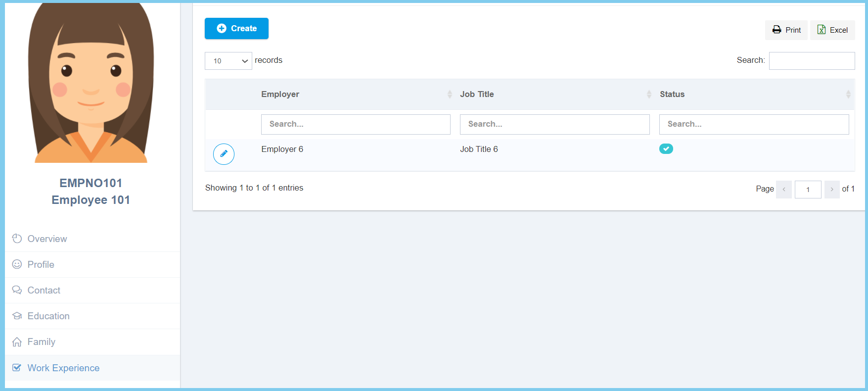The image size is (868, 391).
Task: Export the table using the Excel button
Action: 832,30
